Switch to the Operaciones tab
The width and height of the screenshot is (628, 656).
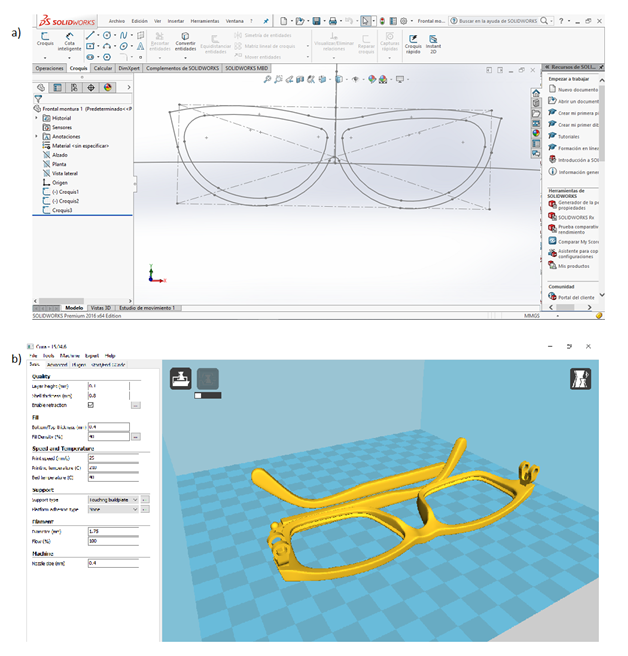coord(49,68)
